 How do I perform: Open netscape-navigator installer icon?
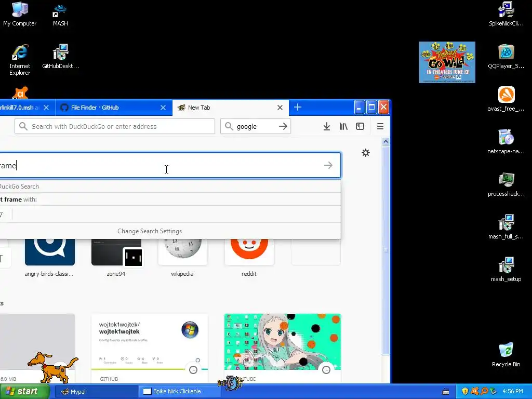coord(506,141)
